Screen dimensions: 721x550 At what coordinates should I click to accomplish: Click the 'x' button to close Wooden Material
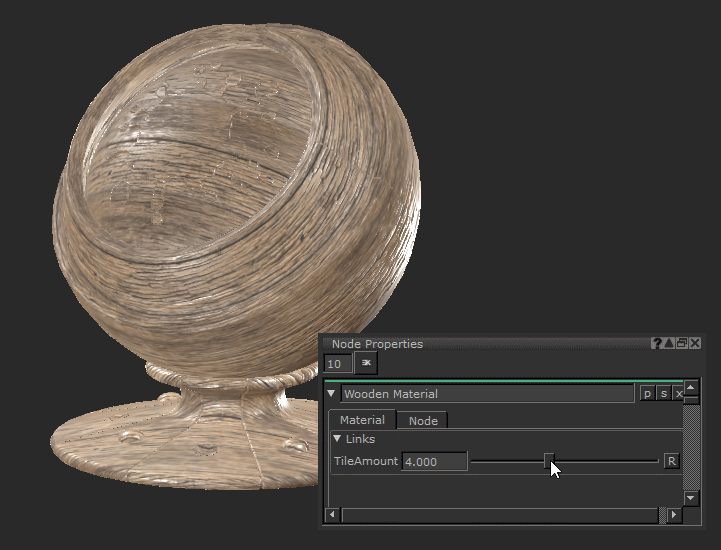[x=677, y=394]
